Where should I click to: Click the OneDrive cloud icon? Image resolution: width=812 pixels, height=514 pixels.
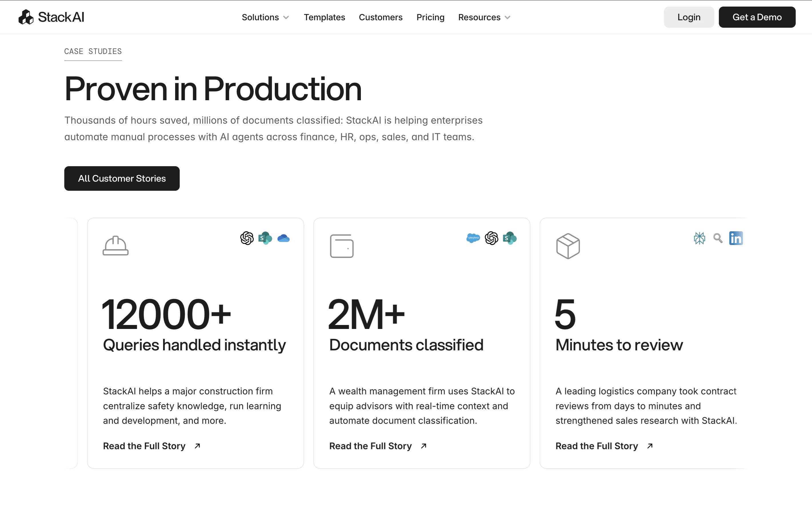[283, 238]
